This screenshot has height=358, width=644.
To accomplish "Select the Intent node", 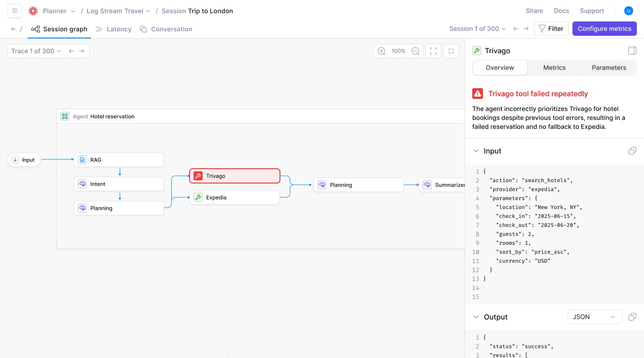I will tap(119, 184).
